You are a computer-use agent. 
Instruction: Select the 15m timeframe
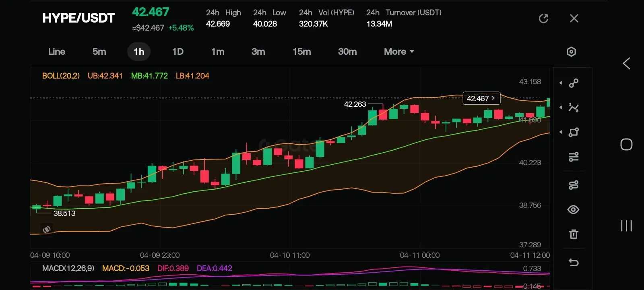pyautogui.click(x=302, y=52)
